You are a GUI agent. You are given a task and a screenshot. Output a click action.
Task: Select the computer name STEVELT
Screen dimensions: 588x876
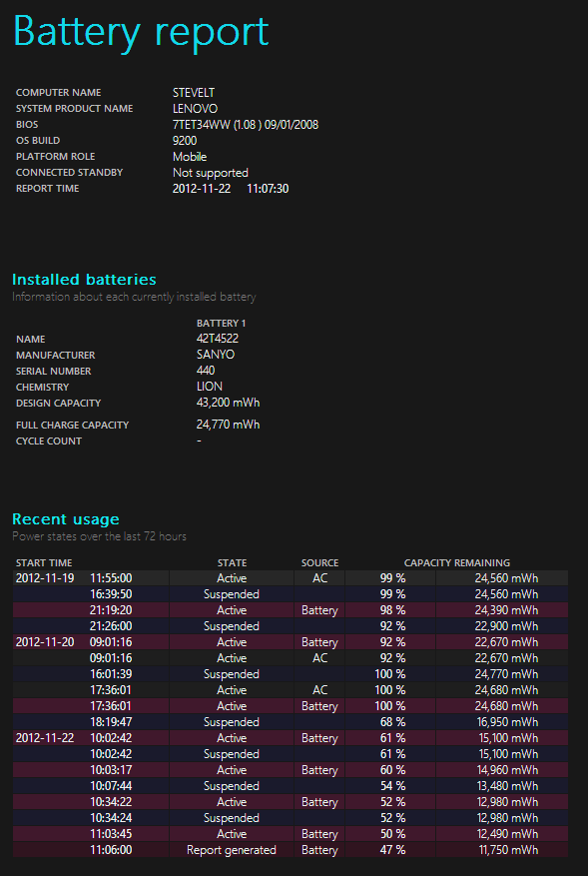click(194, 93)
